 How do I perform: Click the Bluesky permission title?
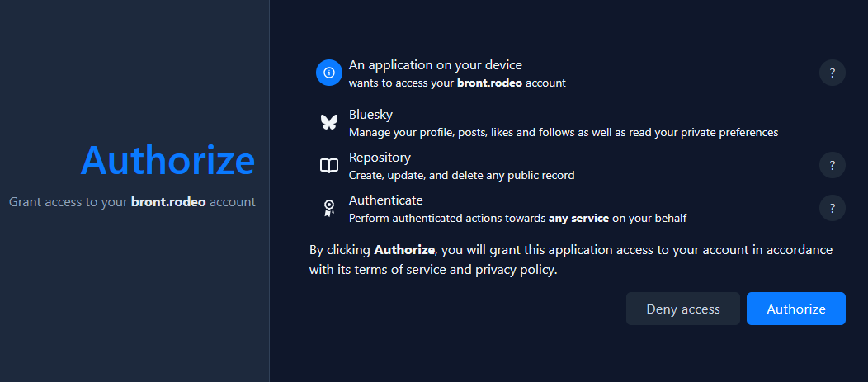[370, 115]
